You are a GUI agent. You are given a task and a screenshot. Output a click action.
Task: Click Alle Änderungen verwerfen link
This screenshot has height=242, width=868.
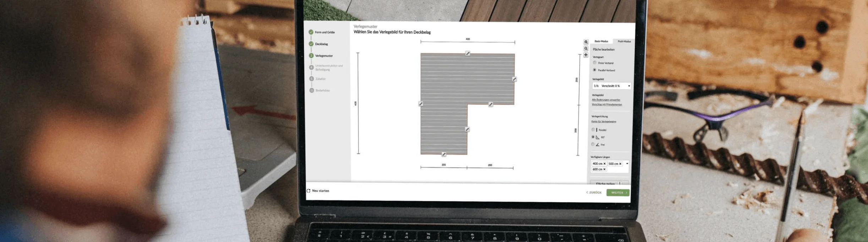coord(606,100)
